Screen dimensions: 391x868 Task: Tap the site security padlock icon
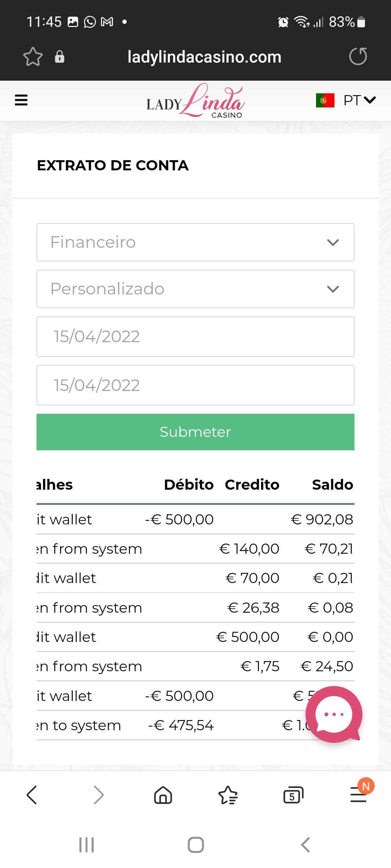tap(60, 57)
